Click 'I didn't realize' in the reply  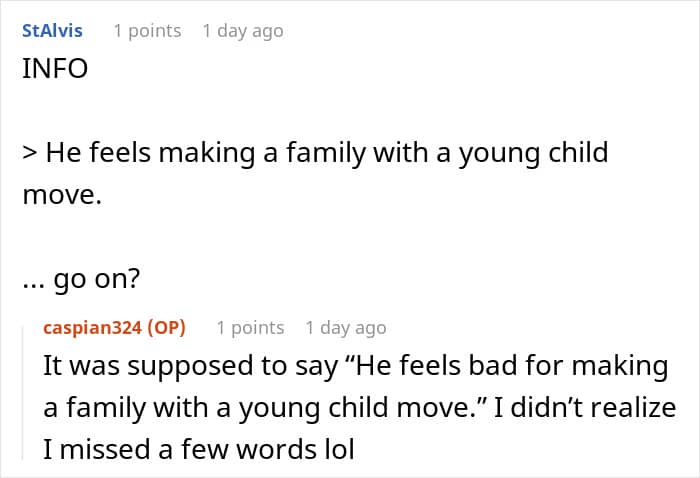click(585, 407)
